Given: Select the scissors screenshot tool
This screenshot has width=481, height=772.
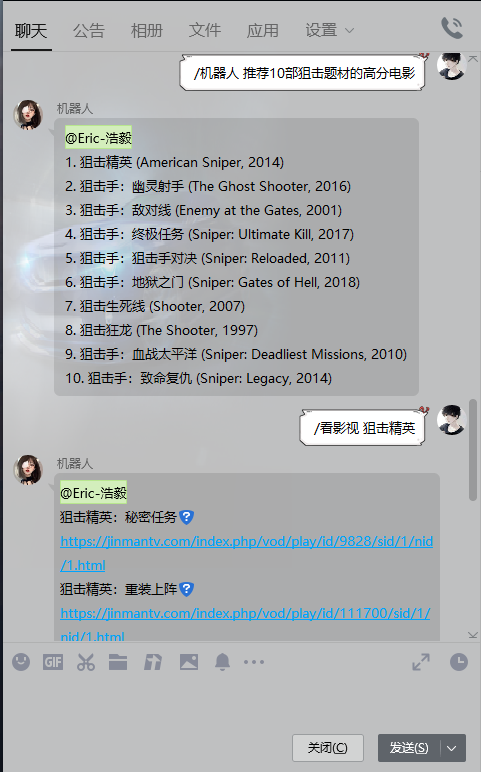Looking at the screenshot, I should coord(86,662).
